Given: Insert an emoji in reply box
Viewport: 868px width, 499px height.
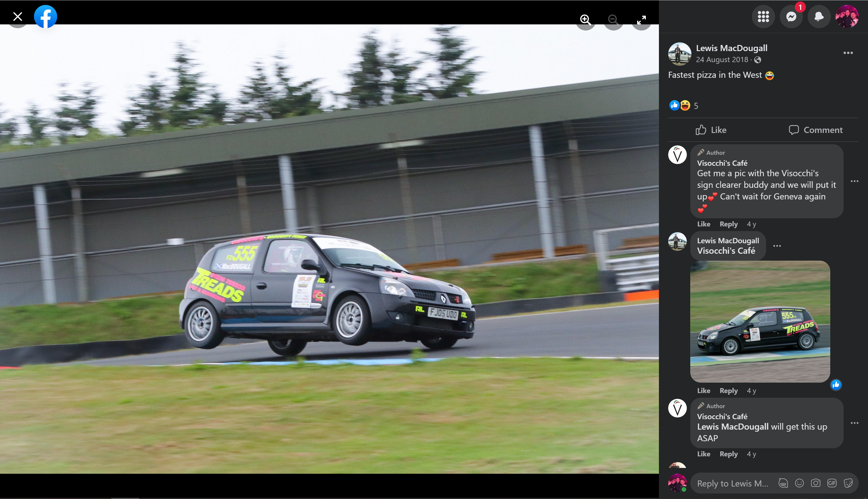Looking at the screenshot, I should pos(799,483).
